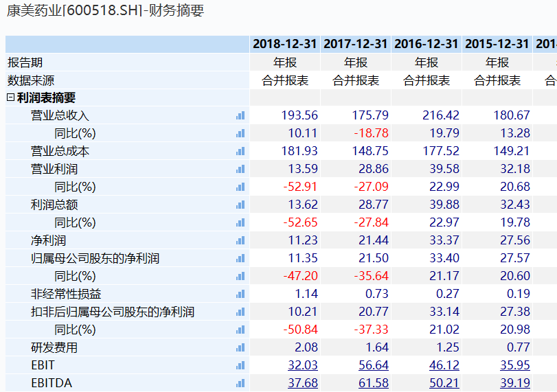Open chart icon for EBIT row

pyautogui.click(x=240, y=365)
